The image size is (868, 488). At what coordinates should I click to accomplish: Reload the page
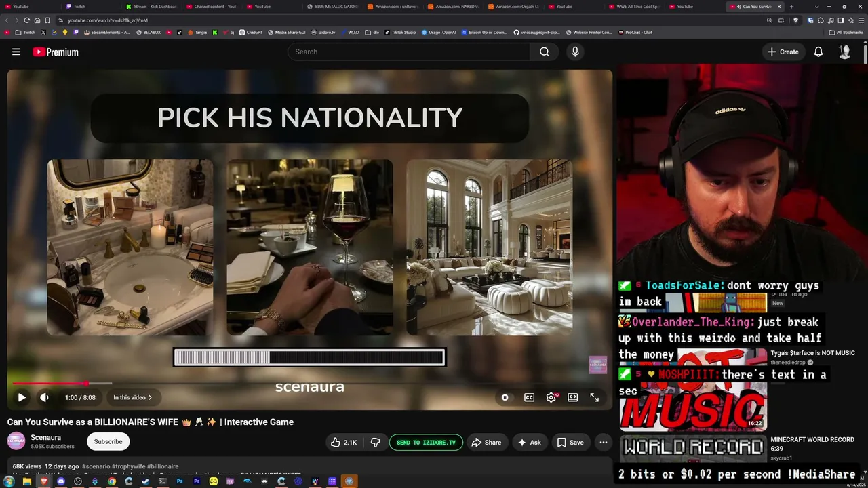click(x=27, y=20)
